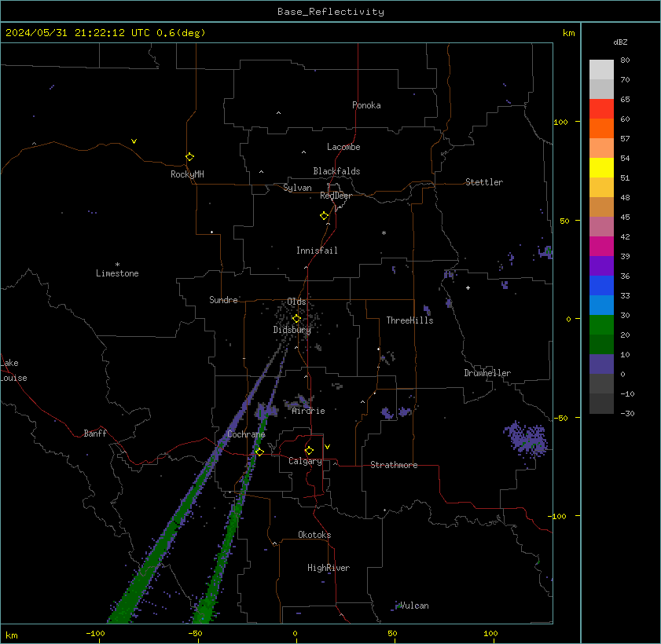
Task: Click the Sylvan label
Action: 297,188
